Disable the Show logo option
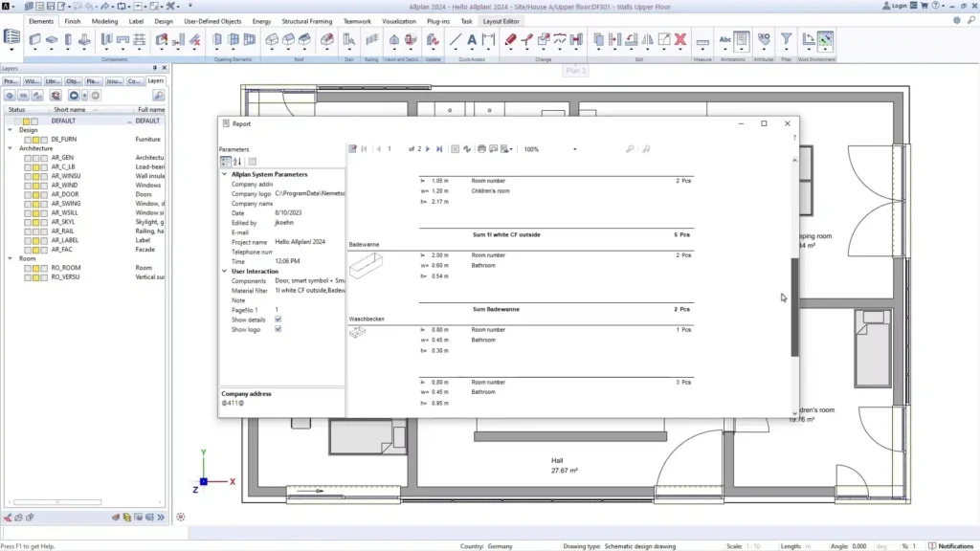Viewport: 980px width, 551px height. pyautogui.click(x=278, y=328)
